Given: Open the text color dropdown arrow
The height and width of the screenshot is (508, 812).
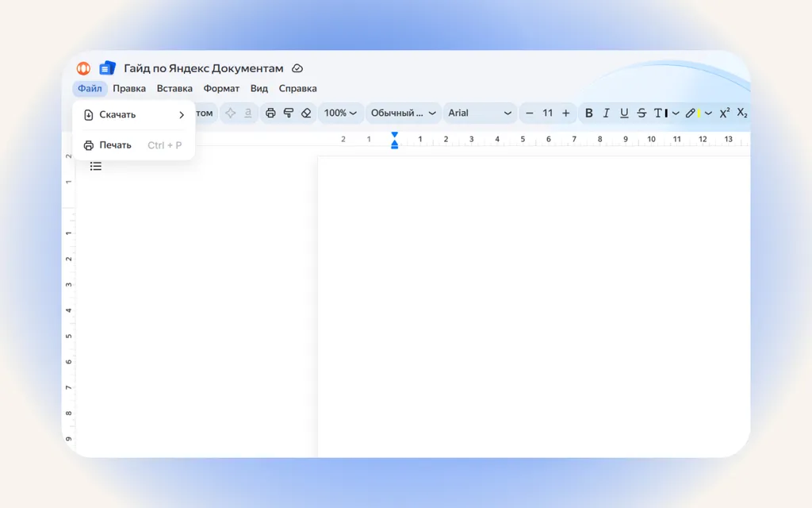Looking at the screenshot, I should click(x=676, y=114).
